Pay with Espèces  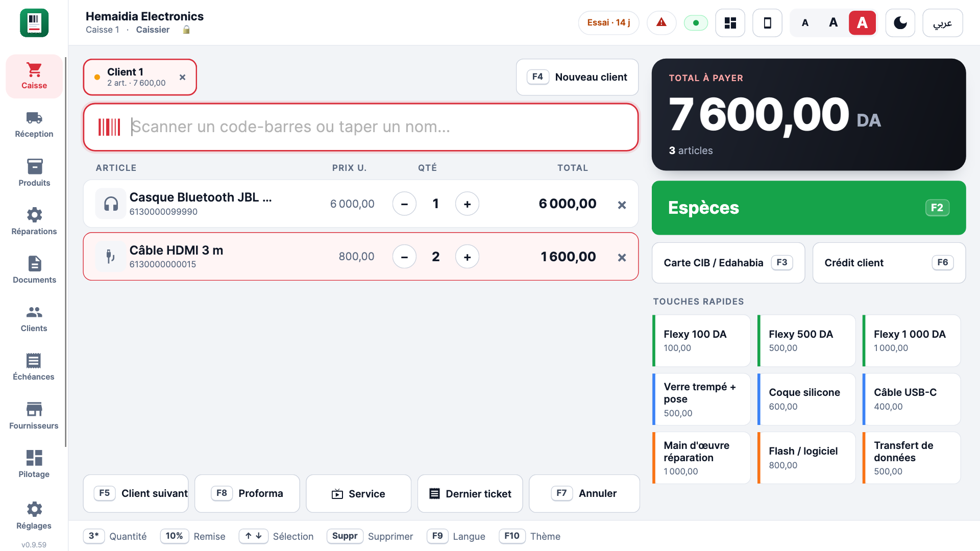click(808, 208)
